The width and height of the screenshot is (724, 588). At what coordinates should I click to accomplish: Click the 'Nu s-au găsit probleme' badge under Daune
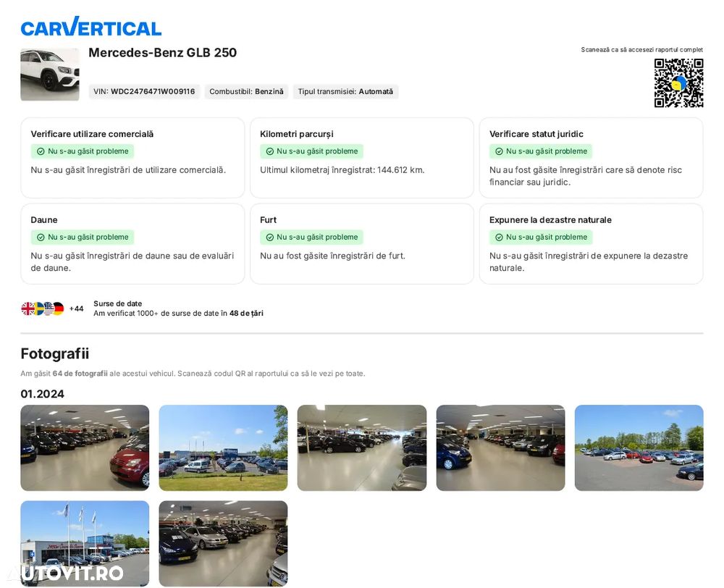pos(83,238)
